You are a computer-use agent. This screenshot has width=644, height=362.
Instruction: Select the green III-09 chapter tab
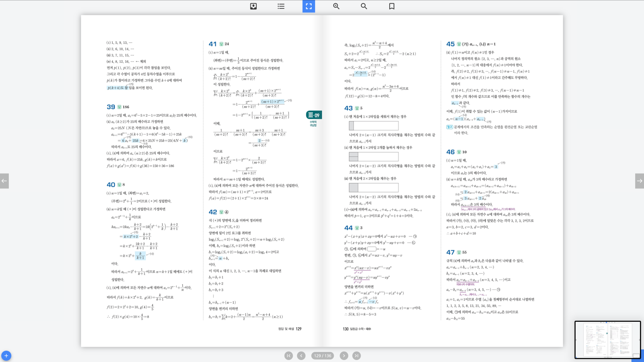314,115
